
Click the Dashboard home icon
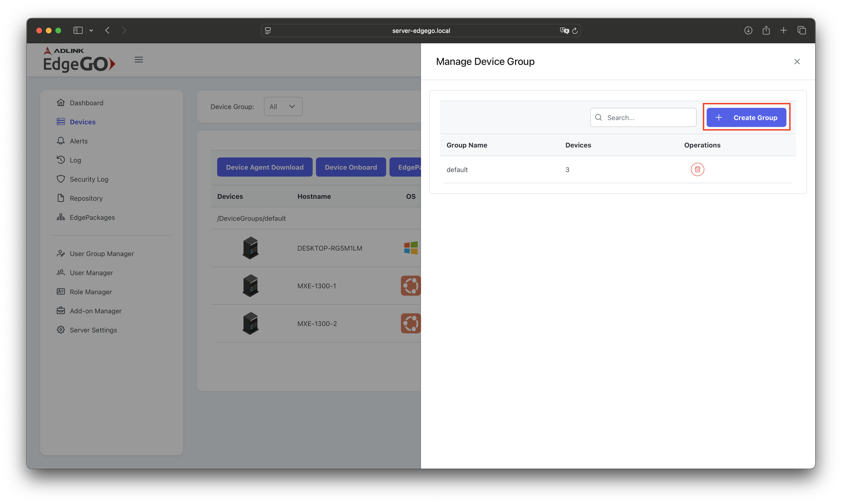click(x=60, y=102)
